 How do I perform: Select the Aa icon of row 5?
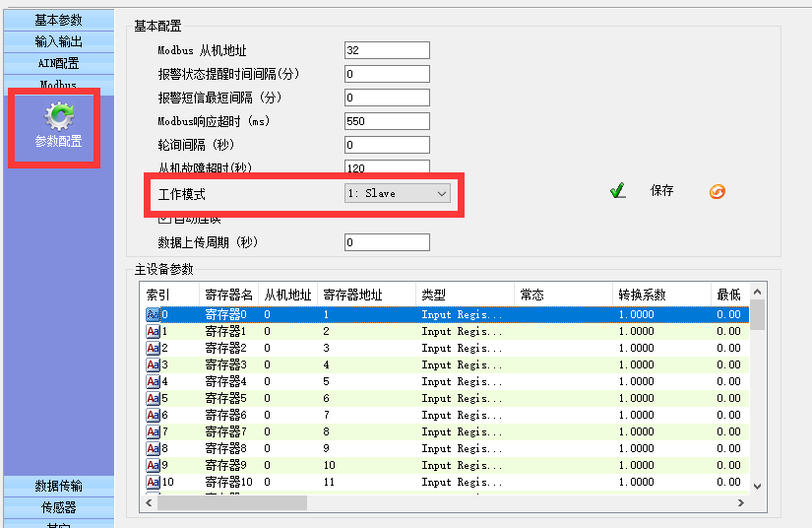click(x=154, y=398)
